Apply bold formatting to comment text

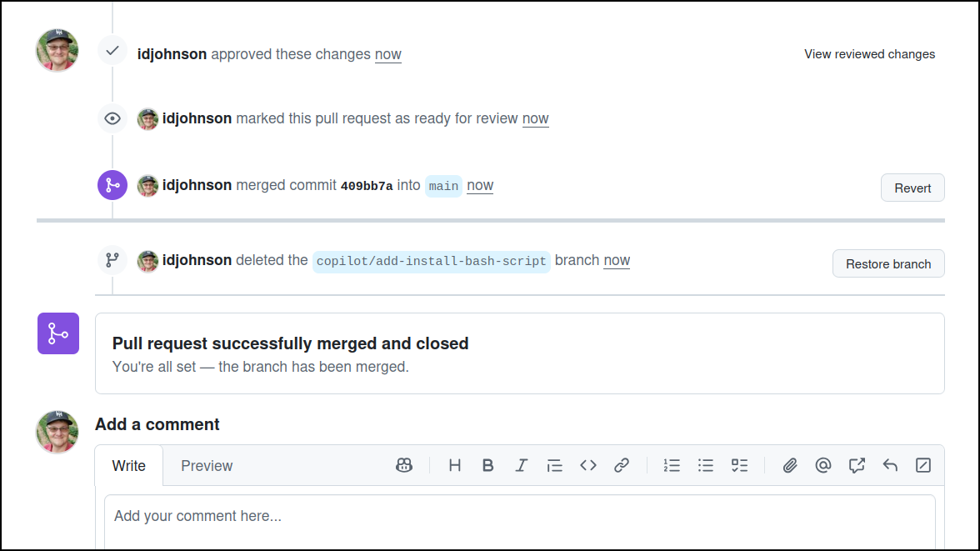[x=487, y=465]
